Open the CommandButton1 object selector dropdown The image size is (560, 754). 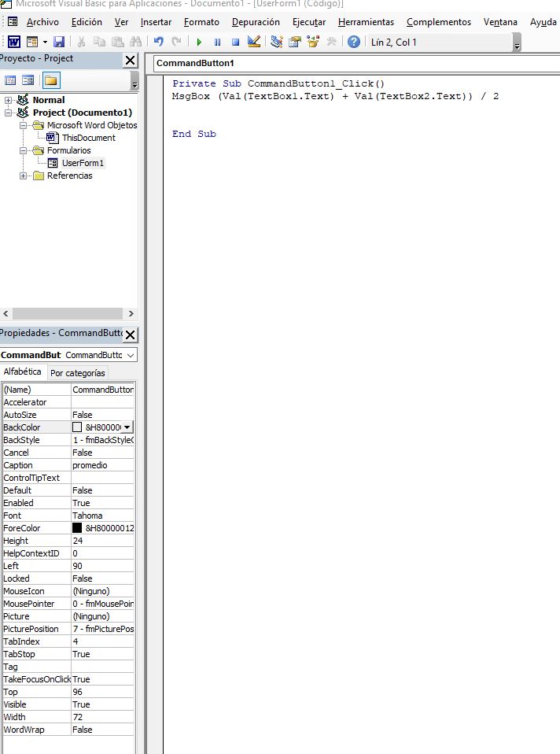click(131, 355)
